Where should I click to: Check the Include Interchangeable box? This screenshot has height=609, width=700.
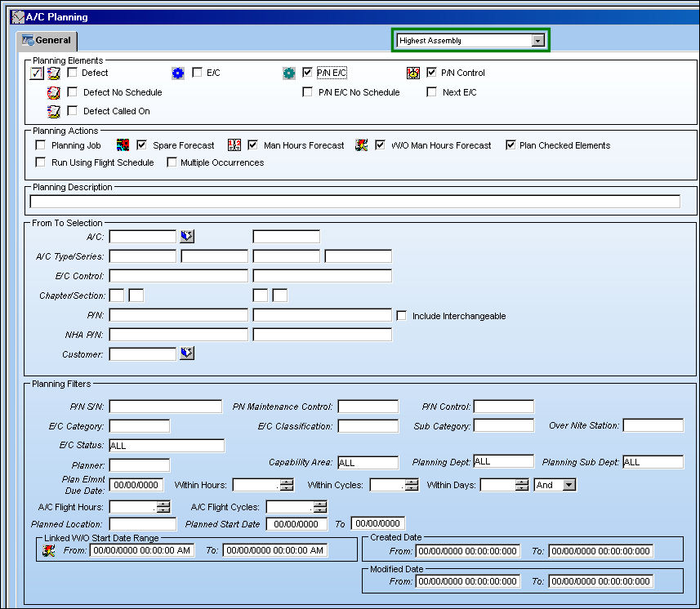(x=402, y=316)
